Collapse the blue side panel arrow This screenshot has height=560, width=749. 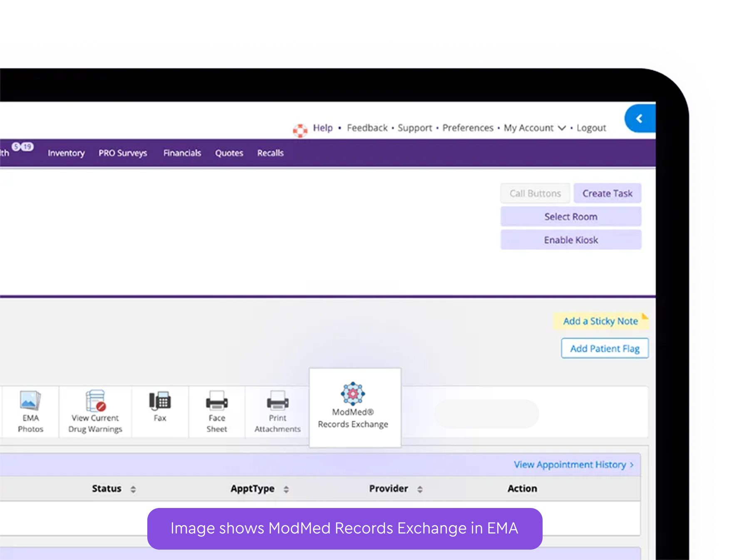click(640, 119)
